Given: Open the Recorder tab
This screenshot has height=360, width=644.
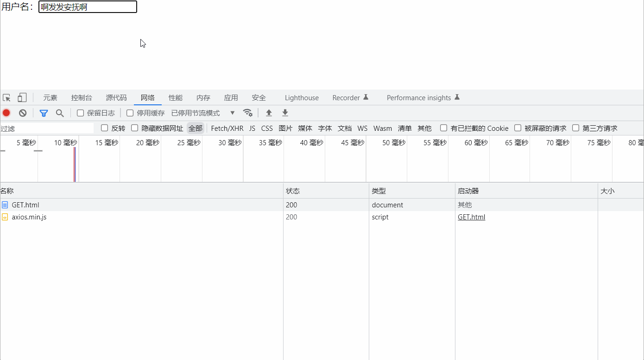Looking at the screenshot, I should click(350, 98).
